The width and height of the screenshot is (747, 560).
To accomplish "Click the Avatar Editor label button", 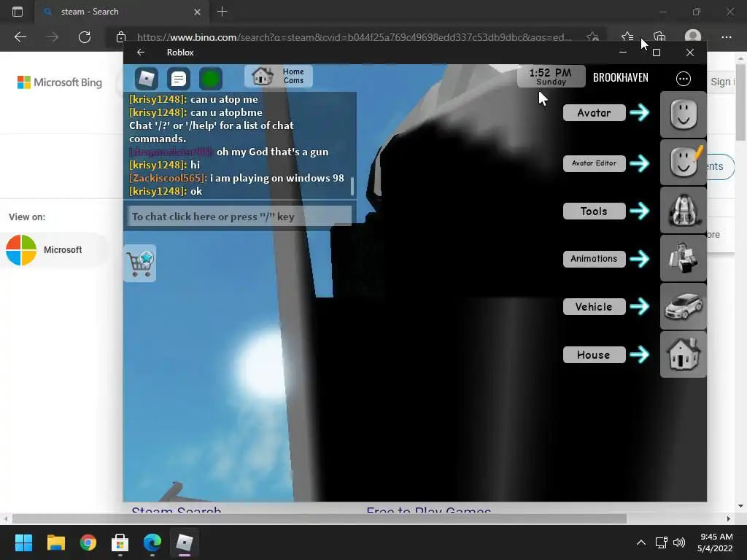I will (x=594, y=163).
